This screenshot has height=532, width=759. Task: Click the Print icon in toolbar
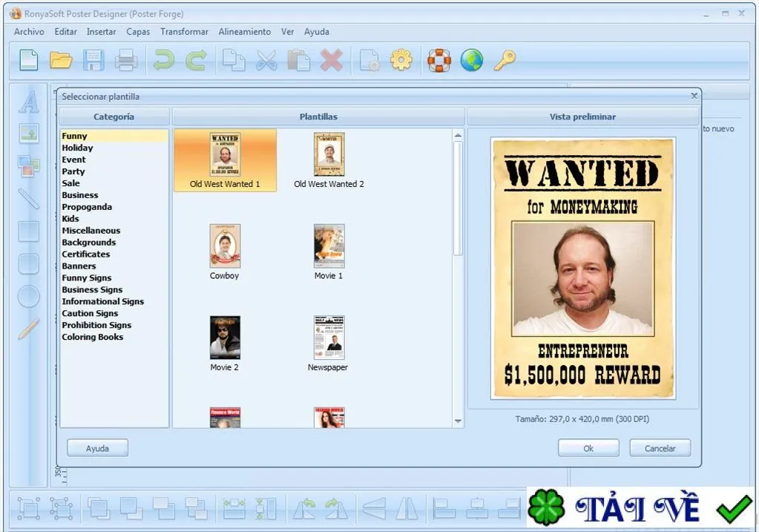coord(126,61)
